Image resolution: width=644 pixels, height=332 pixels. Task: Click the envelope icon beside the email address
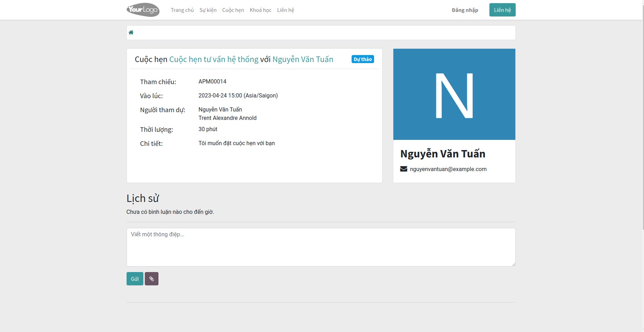403,169
